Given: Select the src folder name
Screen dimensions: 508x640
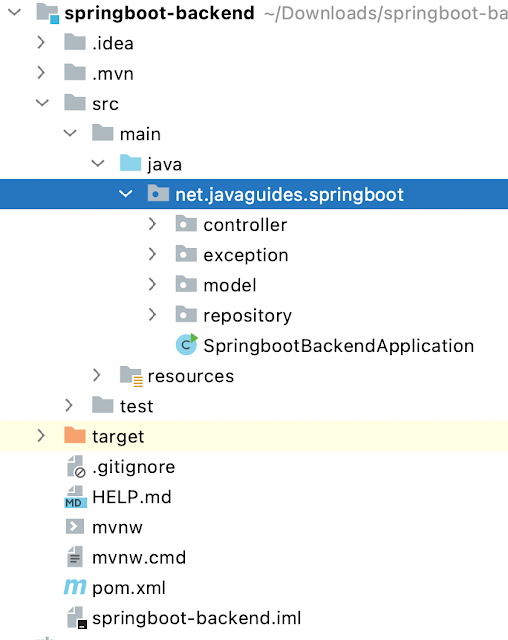Looking at the screenshot, I should point(105,104).
